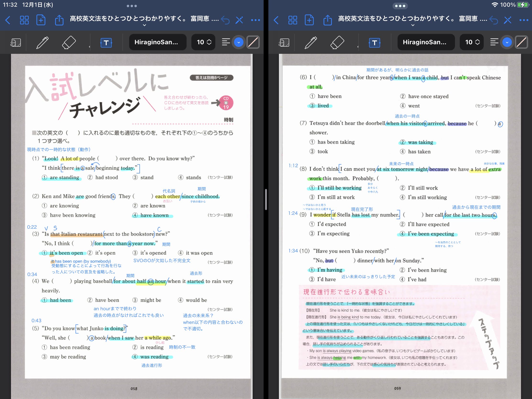
Task: Switch the right pane to Text tool mode
Action: [x=374, y=43]
